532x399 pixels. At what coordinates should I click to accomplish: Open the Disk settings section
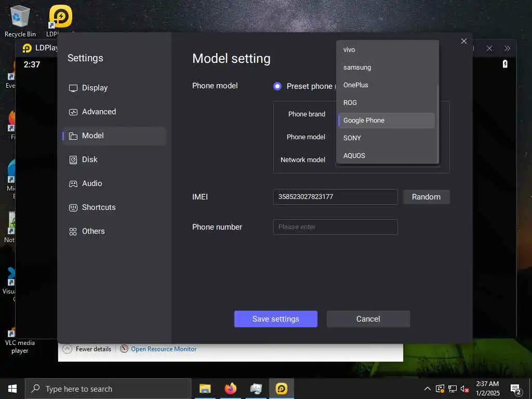click(x=114, y=159)
